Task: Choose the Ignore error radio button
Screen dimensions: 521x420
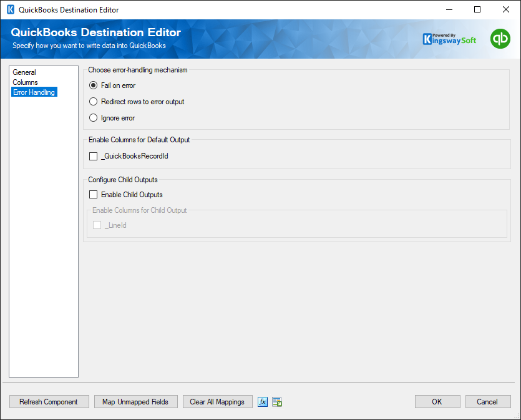Action: coord(94,118)
